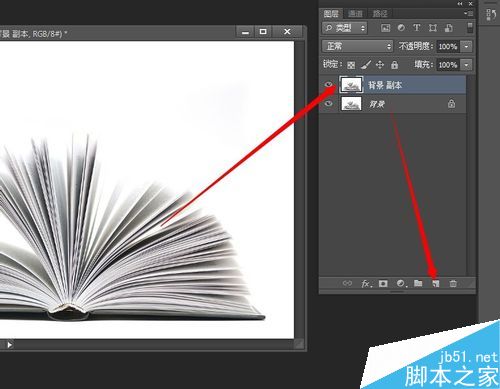The height and width of the screenshot is (389, 500).
Task: Open the layer filter 类型 dropdown
Action: click(x=345, y=28)
